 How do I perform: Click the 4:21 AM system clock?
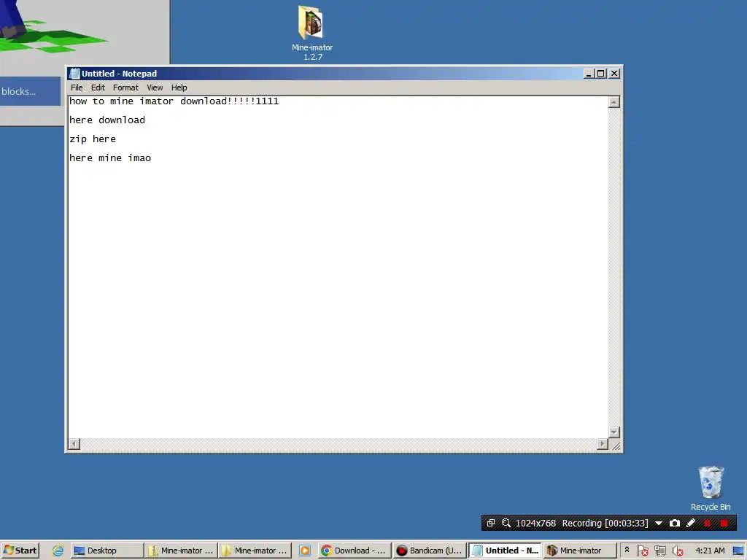click(710, 551)
